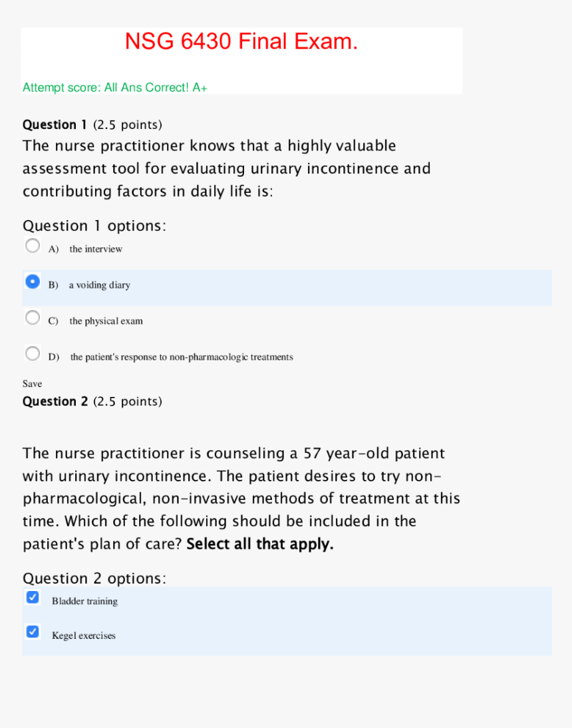The height and width of the screenshot is (728, 572).
Task: Click the non-pharmacologic treatments answer text
Action: (x=182, y=357)
